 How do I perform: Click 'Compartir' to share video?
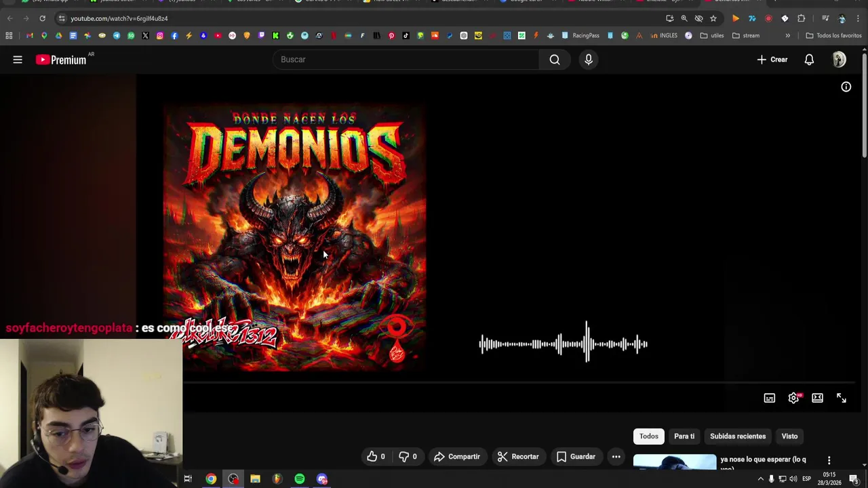456,457
